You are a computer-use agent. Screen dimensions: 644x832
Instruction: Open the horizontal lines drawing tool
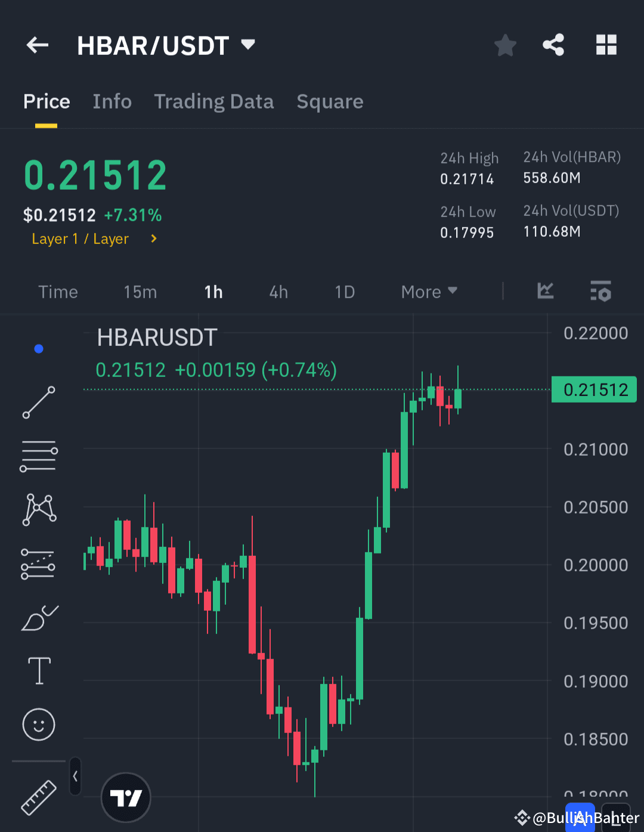[x=38, y=455]
